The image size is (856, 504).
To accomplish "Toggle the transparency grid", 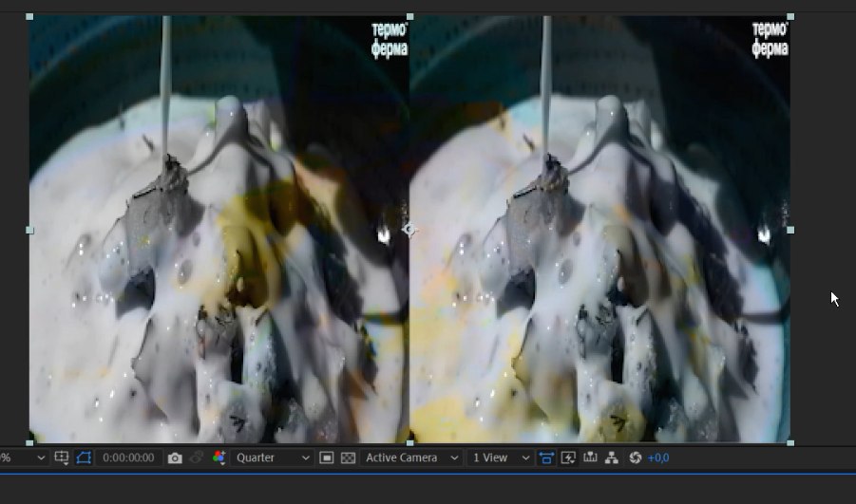I will [x=349, y=457].
